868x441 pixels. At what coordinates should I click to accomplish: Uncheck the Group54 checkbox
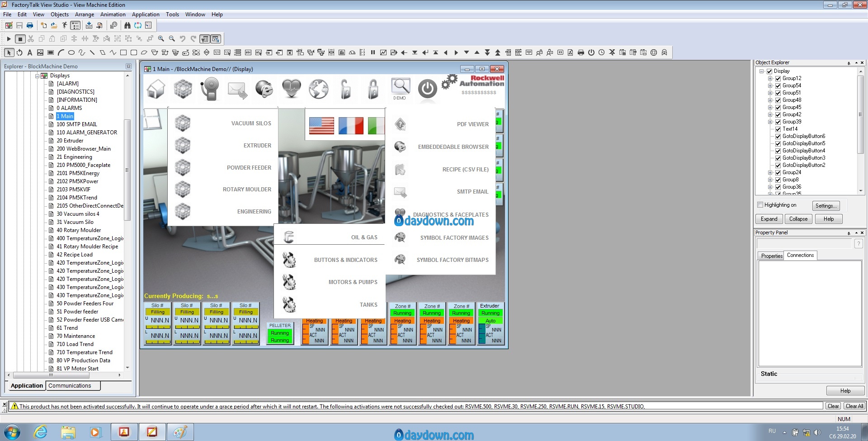[778, 86]
